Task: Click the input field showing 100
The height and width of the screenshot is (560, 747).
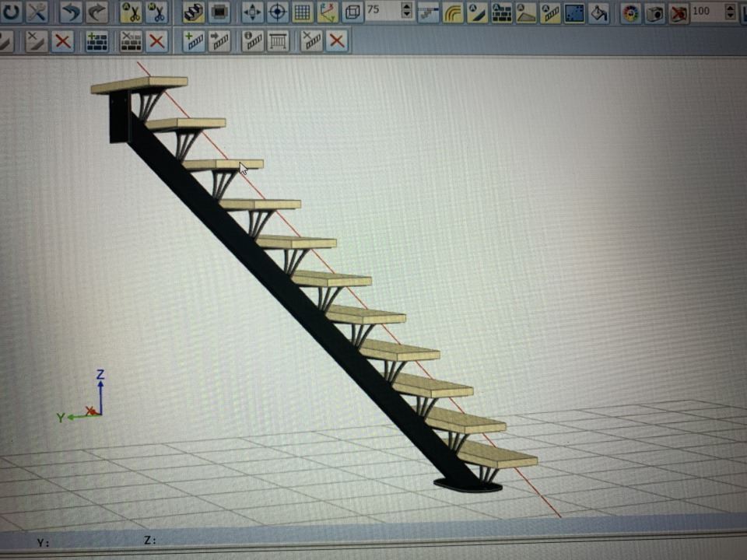Action: pos(707,11)
